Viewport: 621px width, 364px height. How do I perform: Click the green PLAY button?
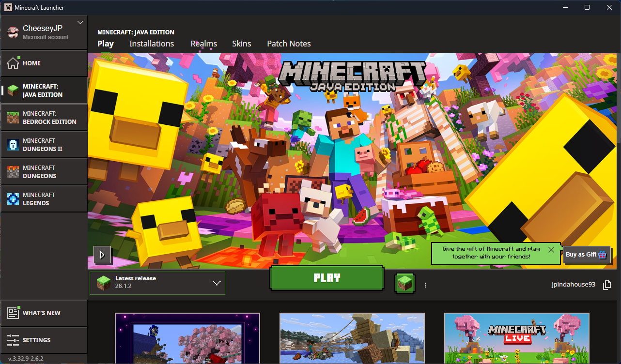[327, 278]
